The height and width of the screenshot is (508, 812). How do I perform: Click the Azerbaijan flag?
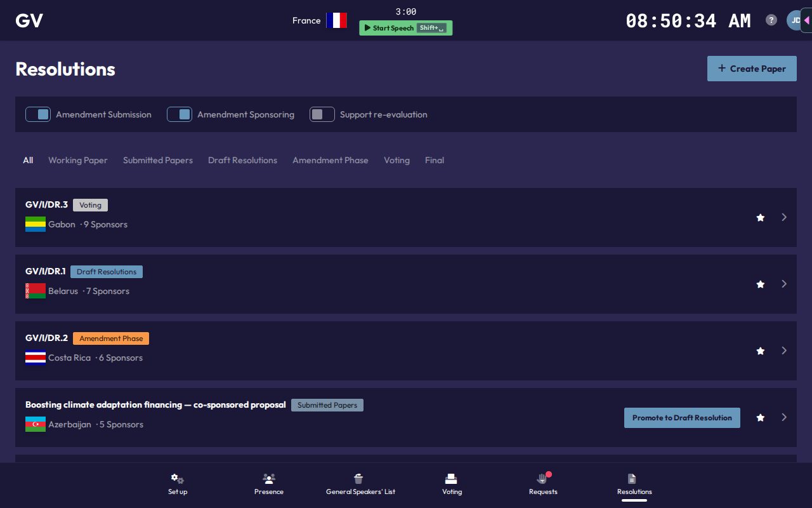pos(36,424)
